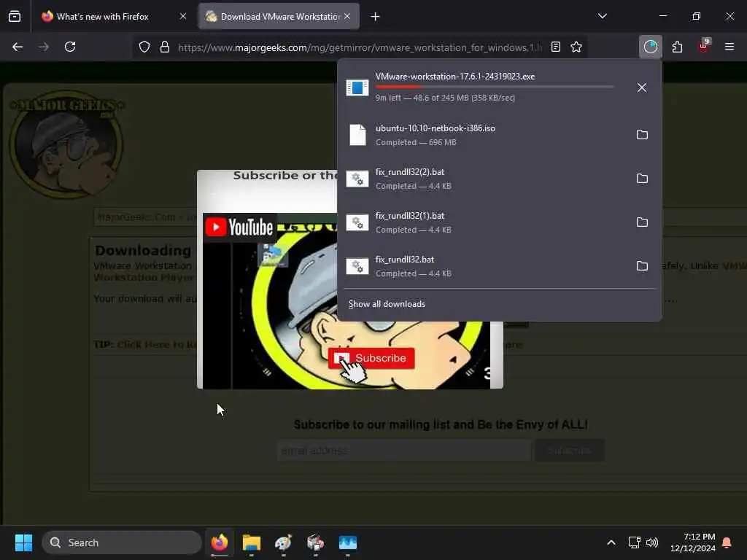The width and height of the screenshot is (747, 560).
Task: Toggle the downloads panel button
Action: 650,47
